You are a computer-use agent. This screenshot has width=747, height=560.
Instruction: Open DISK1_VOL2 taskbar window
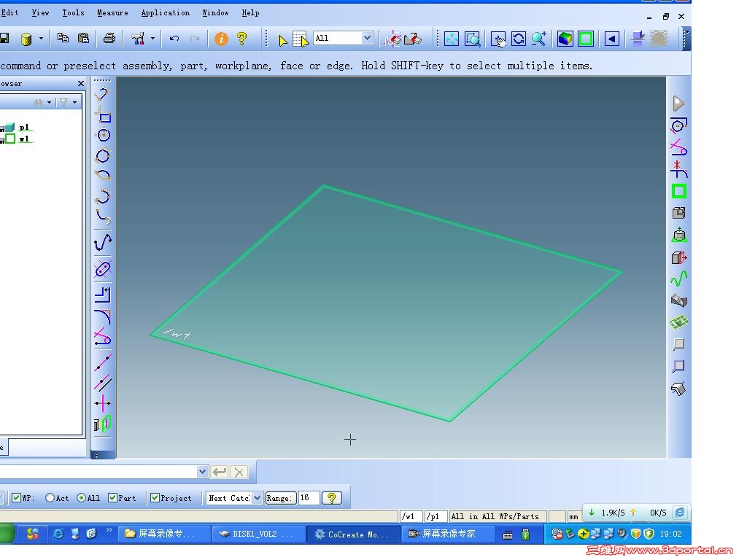point(258,534)
